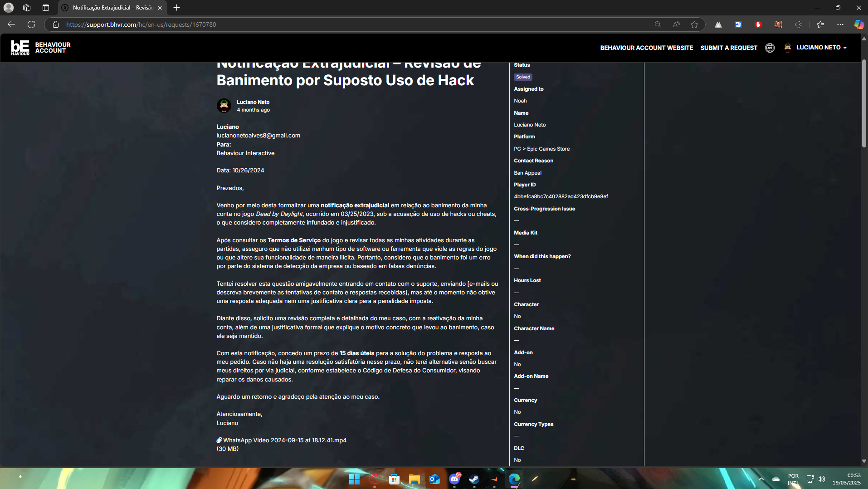Open the red hand ad blocker extension
Viewport: 868px width, 489px height.
coord(758,24)
